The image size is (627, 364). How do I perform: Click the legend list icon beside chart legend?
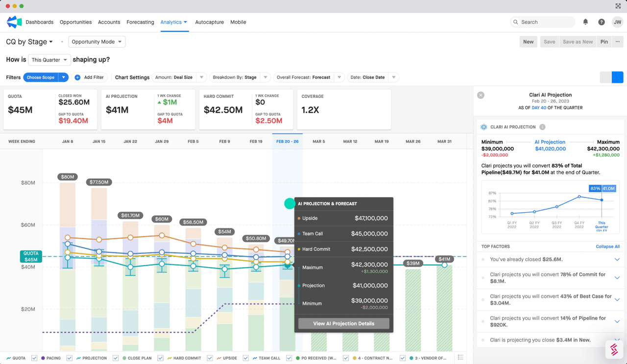pos(460,357)
